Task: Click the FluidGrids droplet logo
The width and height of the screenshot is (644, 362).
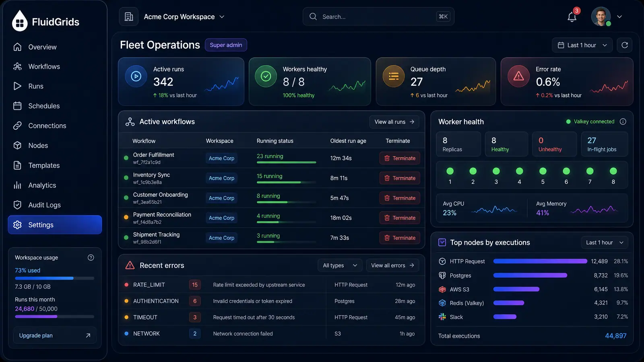Action: coord(20,21)
